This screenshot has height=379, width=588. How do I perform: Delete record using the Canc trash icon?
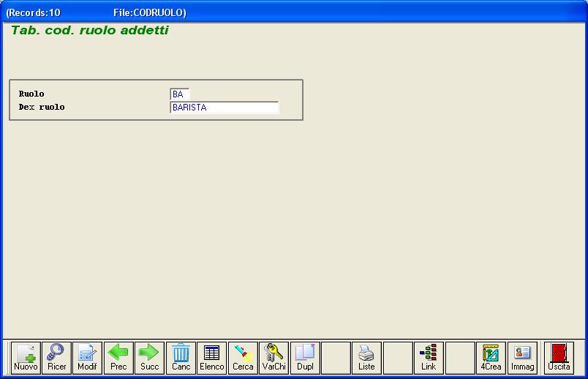181,357
